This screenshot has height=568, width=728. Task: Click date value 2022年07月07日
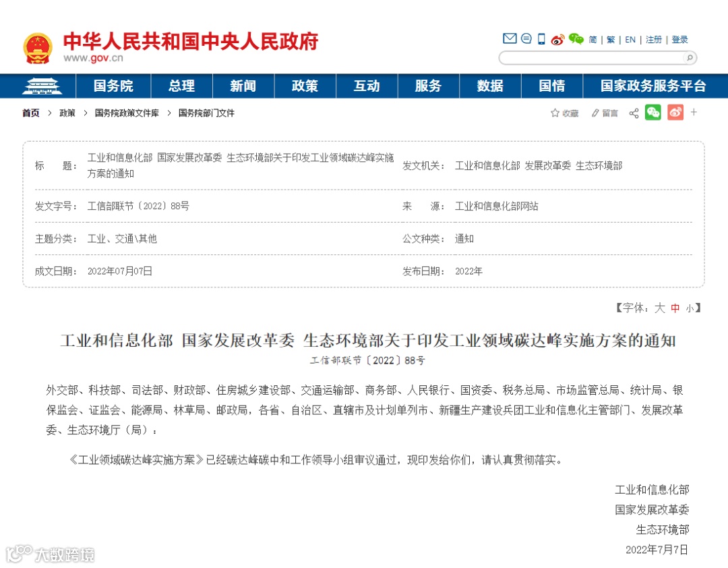120,271
